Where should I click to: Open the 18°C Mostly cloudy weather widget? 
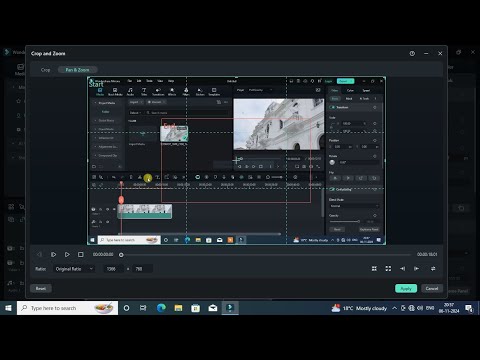(359, 308)
